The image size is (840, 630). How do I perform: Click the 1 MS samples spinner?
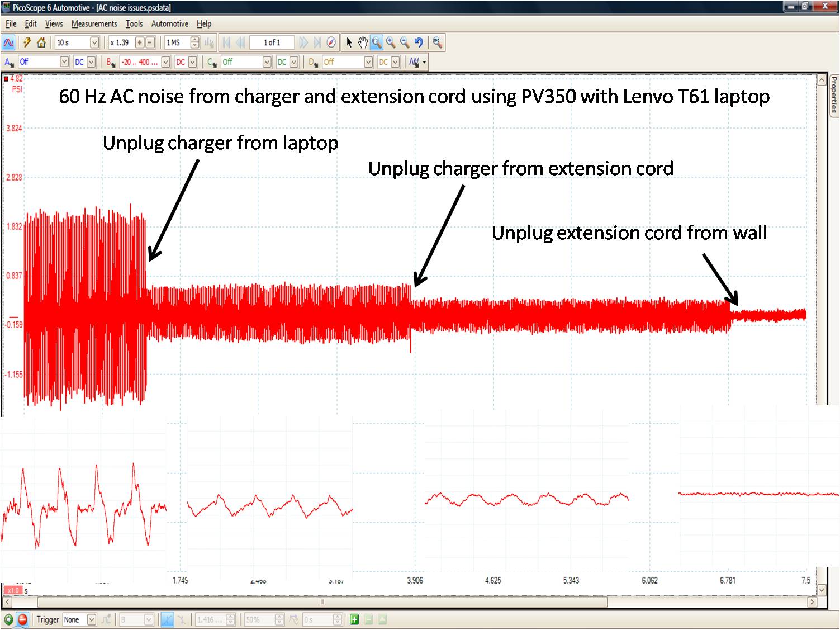point(194,42)
